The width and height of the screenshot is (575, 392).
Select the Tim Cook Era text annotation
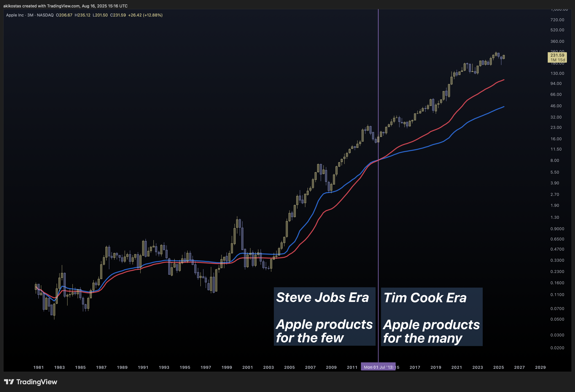[432, 317]
